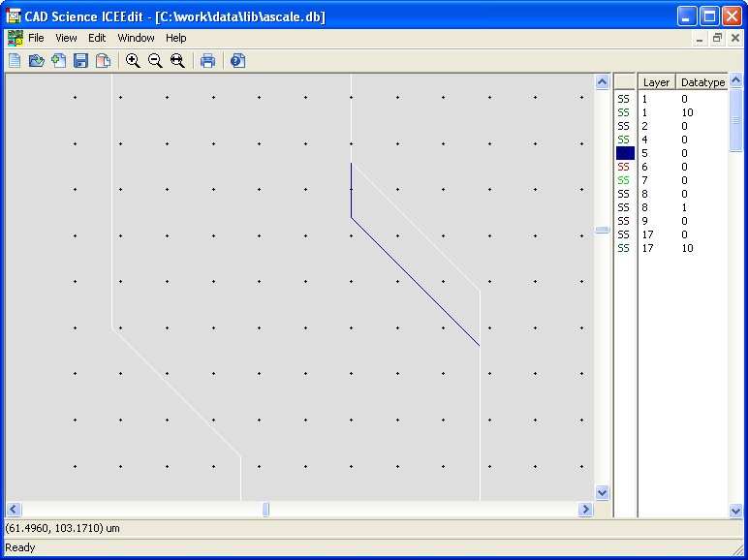Screen dimensions: 748x560
Task: Toggle SS swatch for layer 2
Action: coord(624,126)
